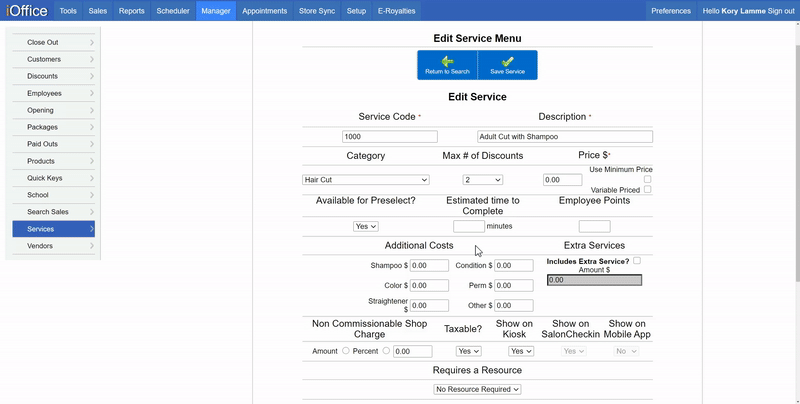Click the Service Code field

[x=390, y=136]
